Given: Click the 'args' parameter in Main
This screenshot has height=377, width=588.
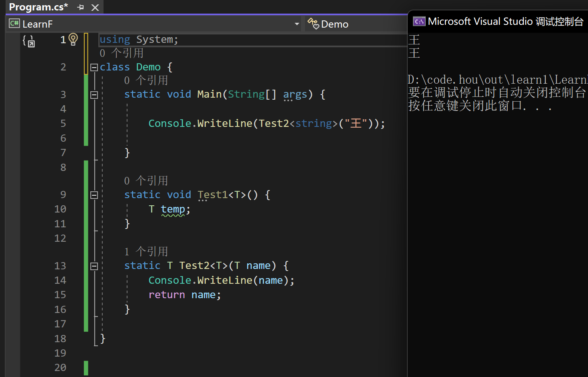Looking at the screenshot, I should coord(295,94).
